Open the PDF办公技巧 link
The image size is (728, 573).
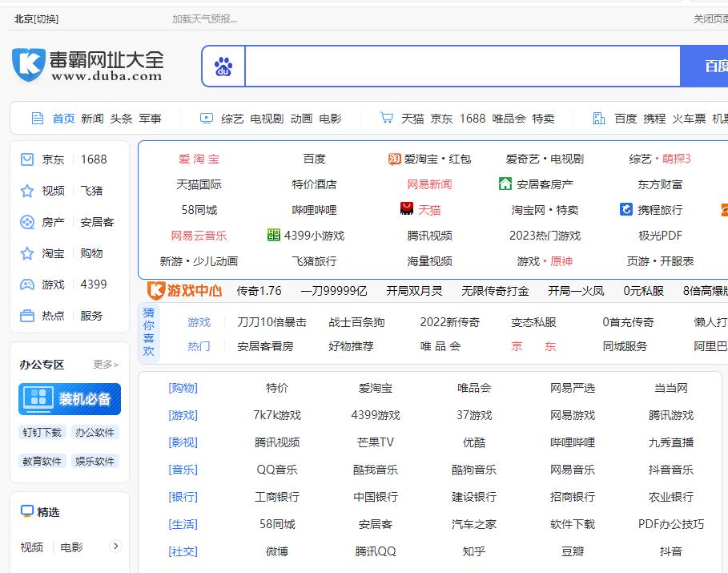pos(671,524)
